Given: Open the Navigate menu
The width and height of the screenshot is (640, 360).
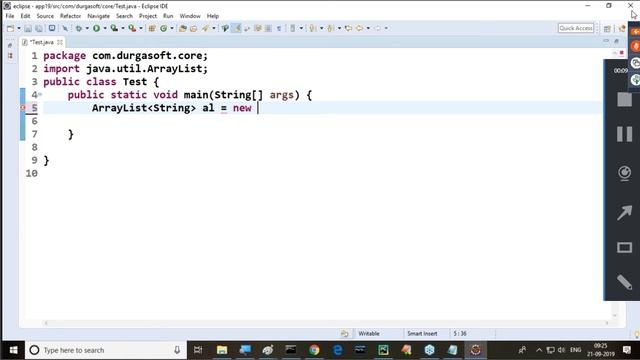Looking at the screenshot, I should [x=98, y=16].
